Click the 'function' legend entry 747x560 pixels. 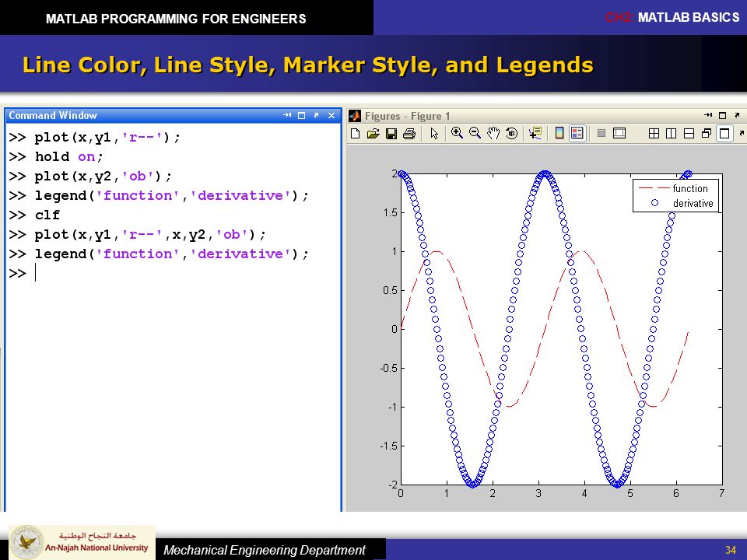(x=674, y=188)
